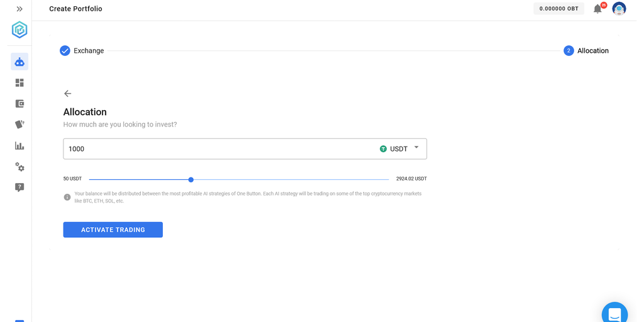Open the settings gears sidebar icon

click(19, 167)
